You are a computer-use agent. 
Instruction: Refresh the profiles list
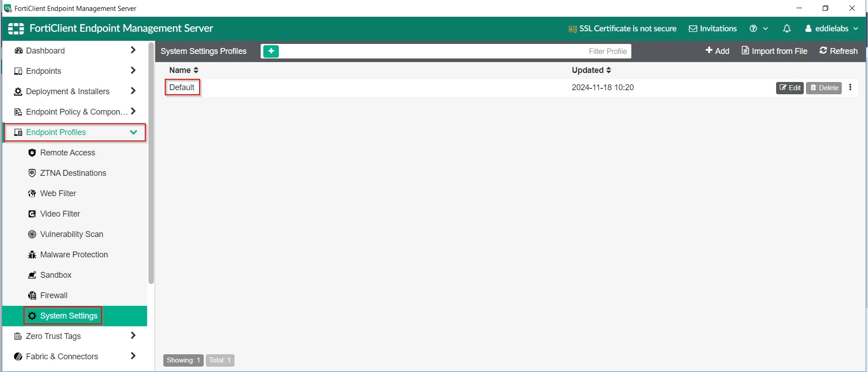pyautogui.click(x=839, y=51)
